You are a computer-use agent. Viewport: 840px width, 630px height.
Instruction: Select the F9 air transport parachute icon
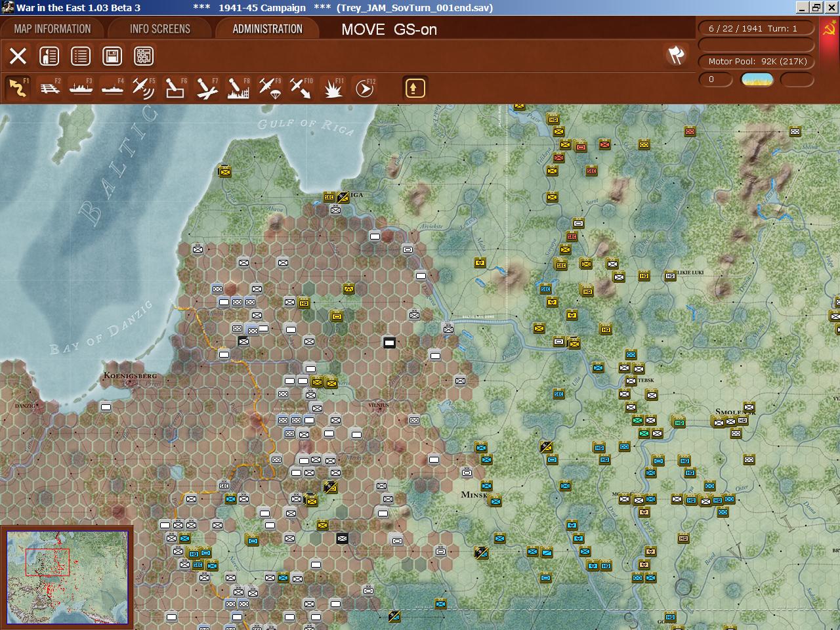270,88
